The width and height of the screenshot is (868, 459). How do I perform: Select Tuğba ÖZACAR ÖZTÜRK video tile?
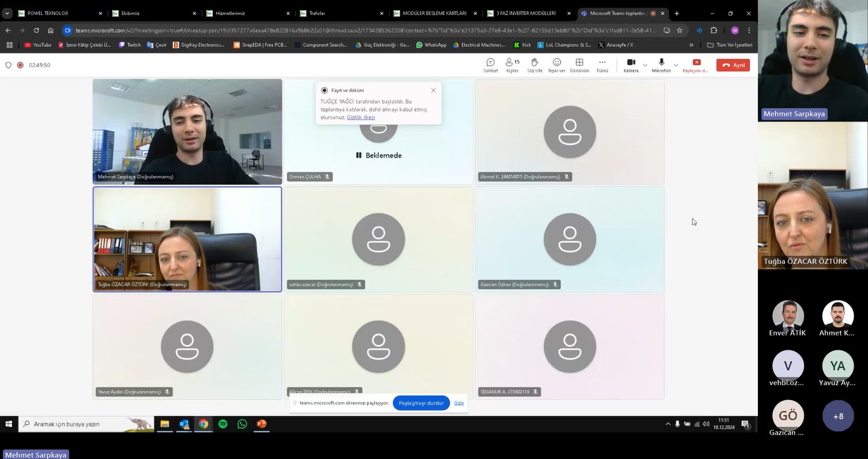coord(187,239)
